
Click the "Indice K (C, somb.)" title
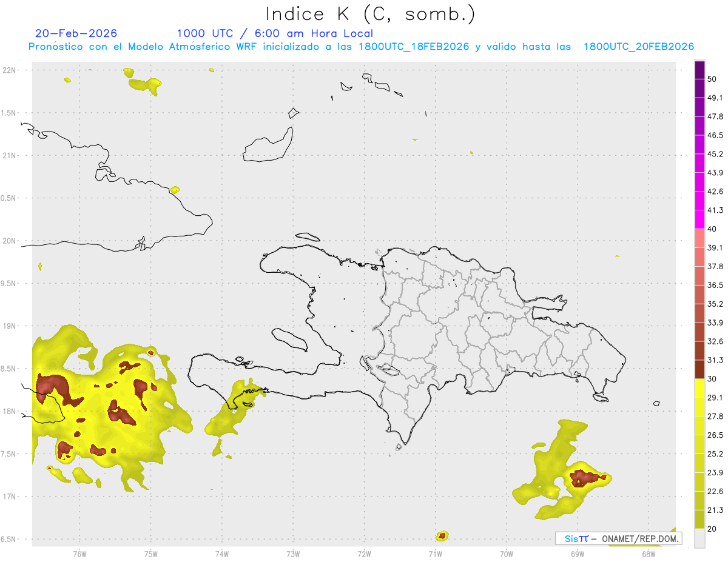click(371, 14)
